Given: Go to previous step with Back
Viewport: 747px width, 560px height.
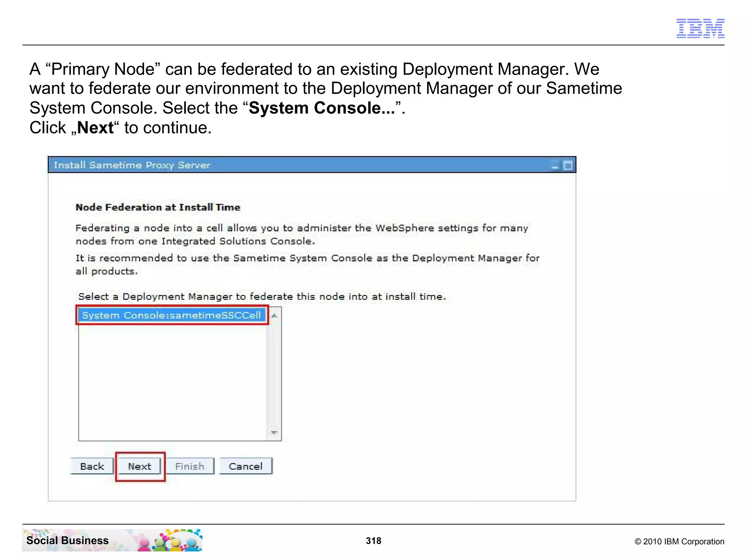Looking at the screenshot, I should 92,466.
